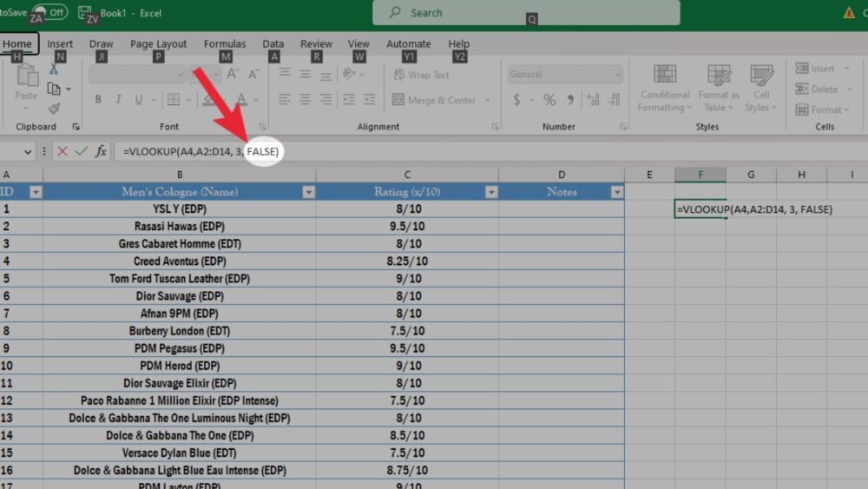Increase font size with the larger A icon
The width and height of the screenshot is (868, 489).
point(233,74)
